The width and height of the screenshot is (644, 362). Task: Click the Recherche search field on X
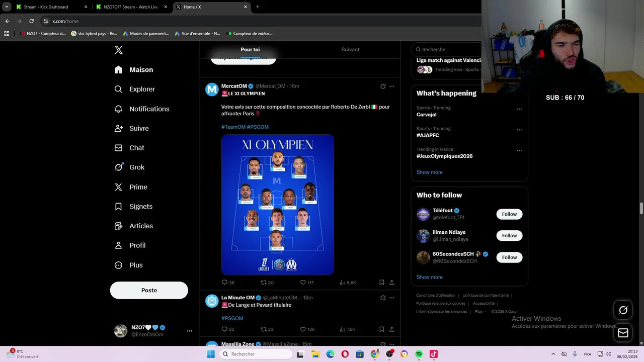(447, 50)
